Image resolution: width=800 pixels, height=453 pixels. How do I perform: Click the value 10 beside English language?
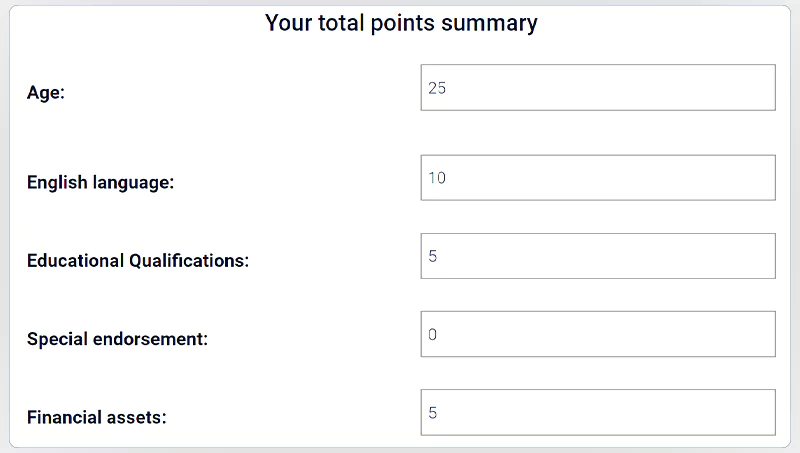pyautogui.click(x=437, y=178)
